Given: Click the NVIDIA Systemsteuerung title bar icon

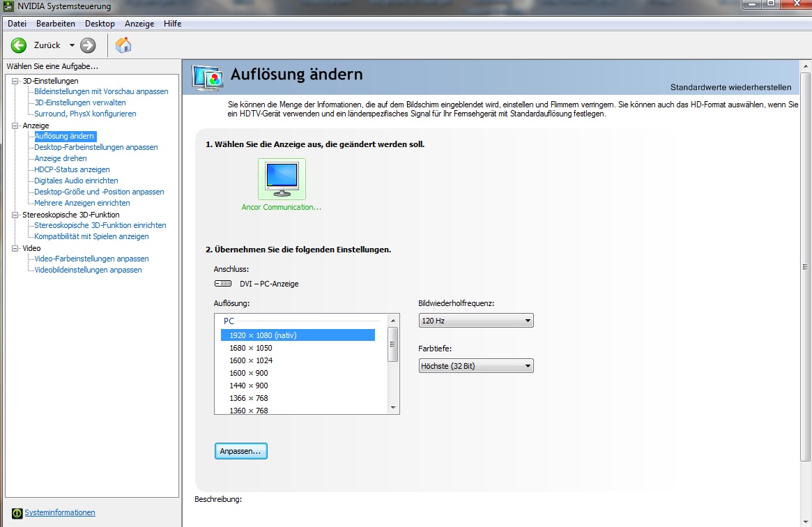Looking at the screenshot, I should click(8, 6).
